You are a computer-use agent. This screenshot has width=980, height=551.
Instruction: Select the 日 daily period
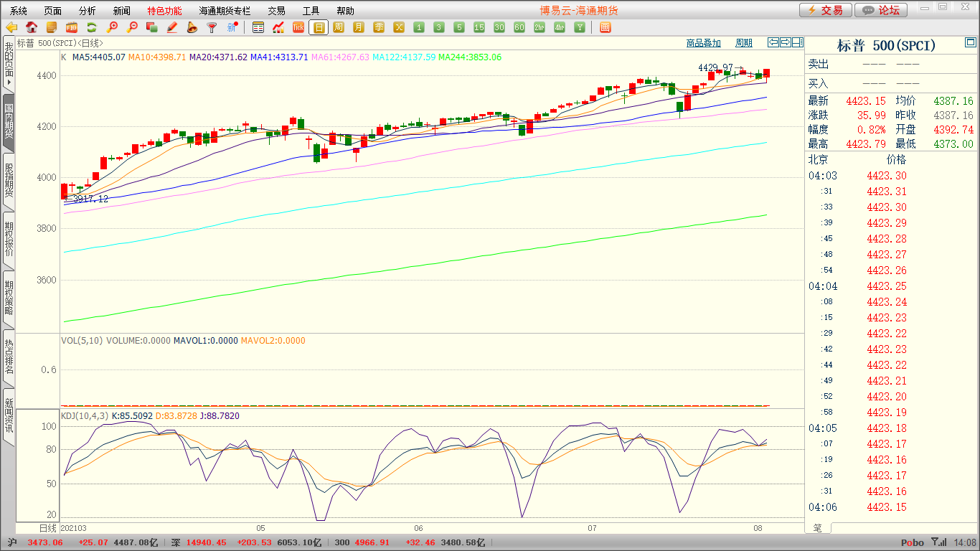pos(319,27)
